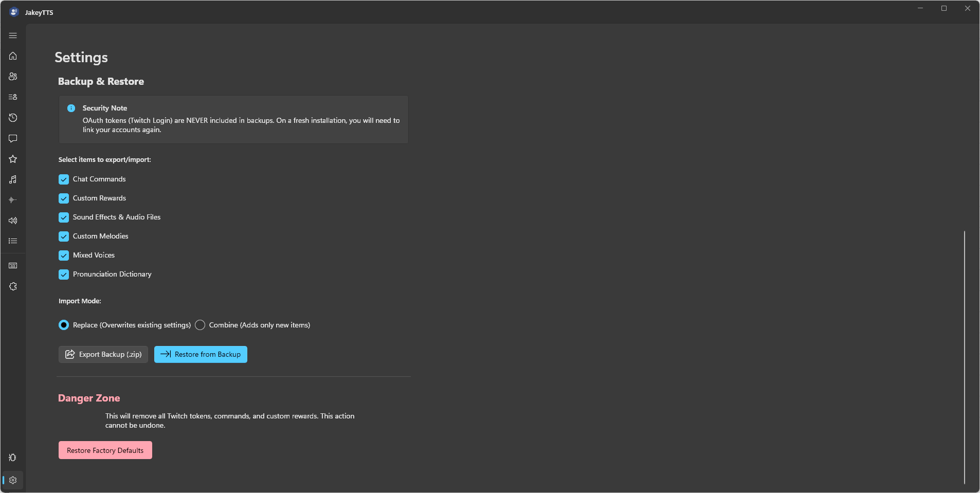980x493 pixels.
Task: Go to the Home page icon
Action: 13,56
